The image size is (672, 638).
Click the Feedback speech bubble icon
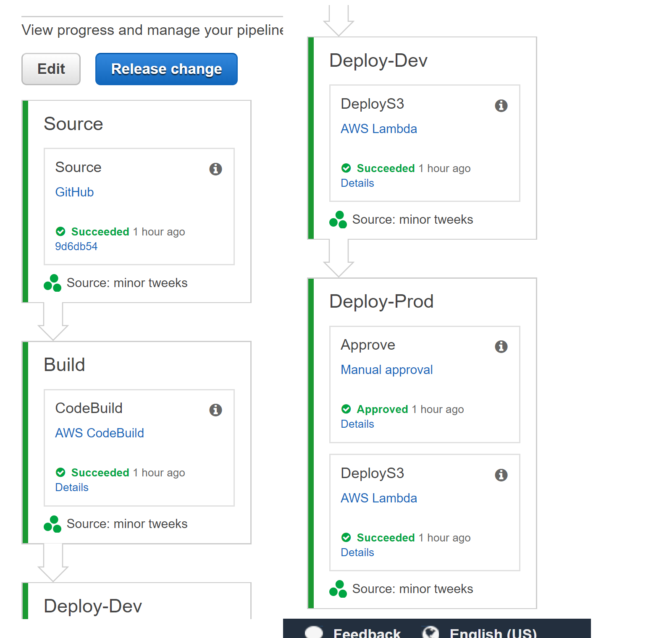pyautogui.click(x=314, y=633)
